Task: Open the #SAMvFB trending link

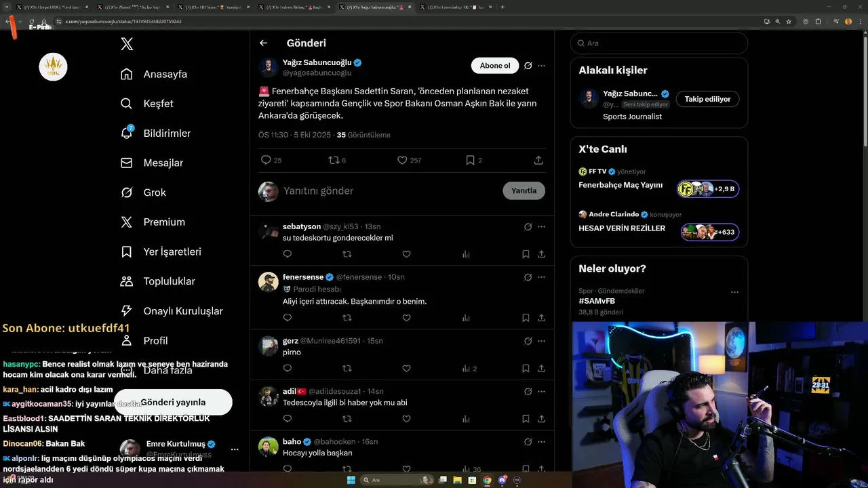Action: coord(597,301)
